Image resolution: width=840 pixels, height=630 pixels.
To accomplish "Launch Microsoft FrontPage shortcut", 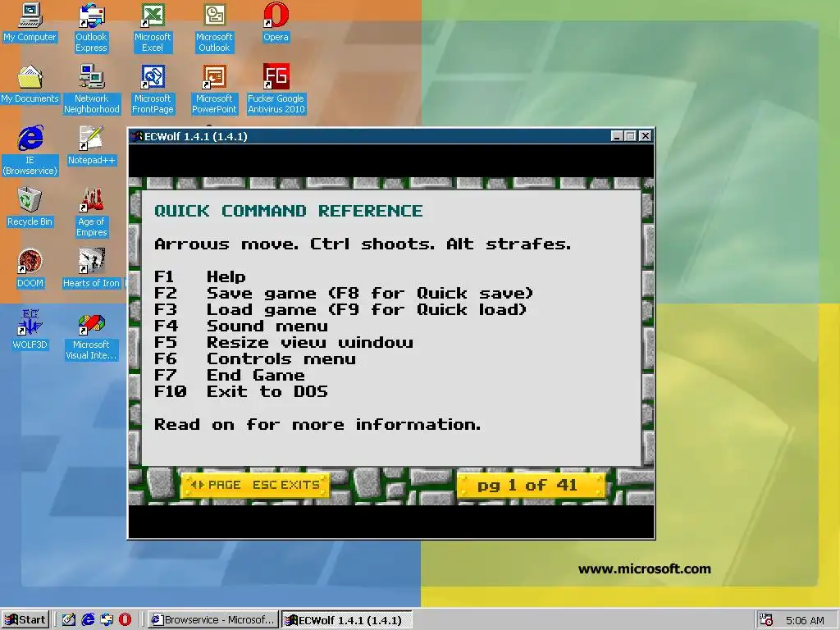I will click(x=153, y=89).
